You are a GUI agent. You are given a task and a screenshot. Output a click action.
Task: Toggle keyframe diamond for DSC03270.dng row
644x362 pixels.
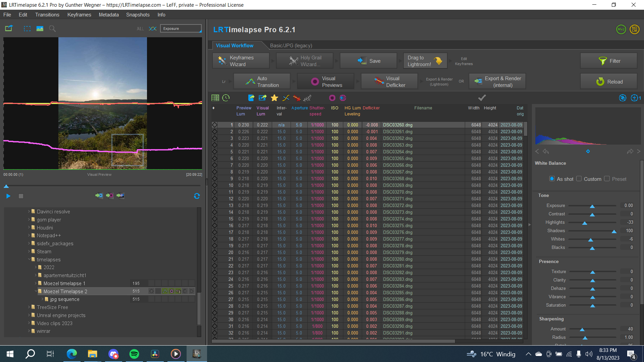click(214, 192)
